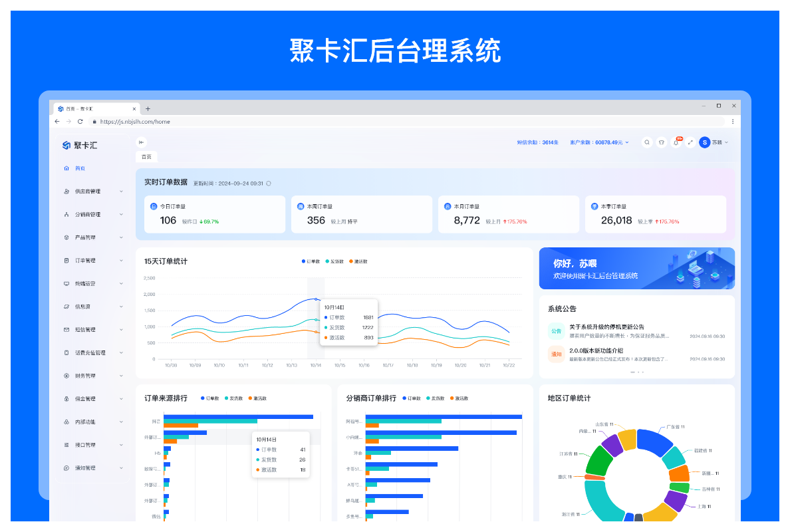The width and height of the screenshot is (790, 532).
Task: Open the 关于系统升级的停机更新公告 announcement
Action: pyautogui.click(x=606, y=327)
